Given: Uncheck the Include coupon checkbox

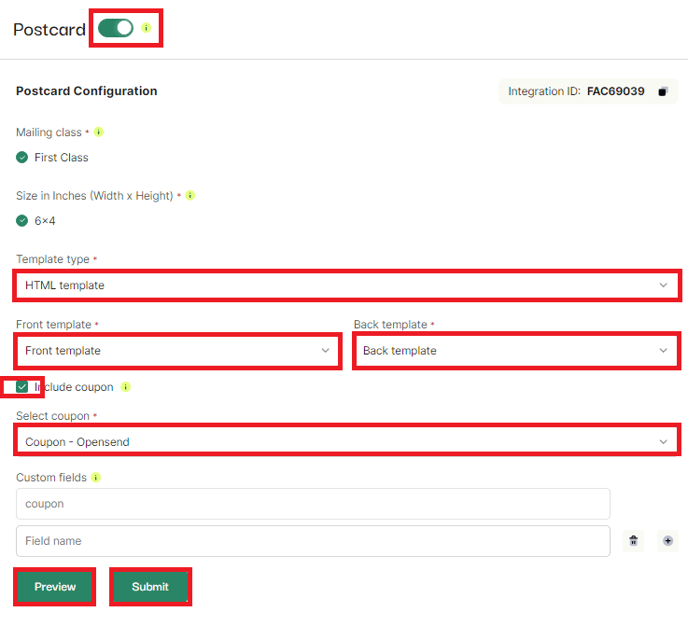Looking at the screenshot, I should point(22,387).
